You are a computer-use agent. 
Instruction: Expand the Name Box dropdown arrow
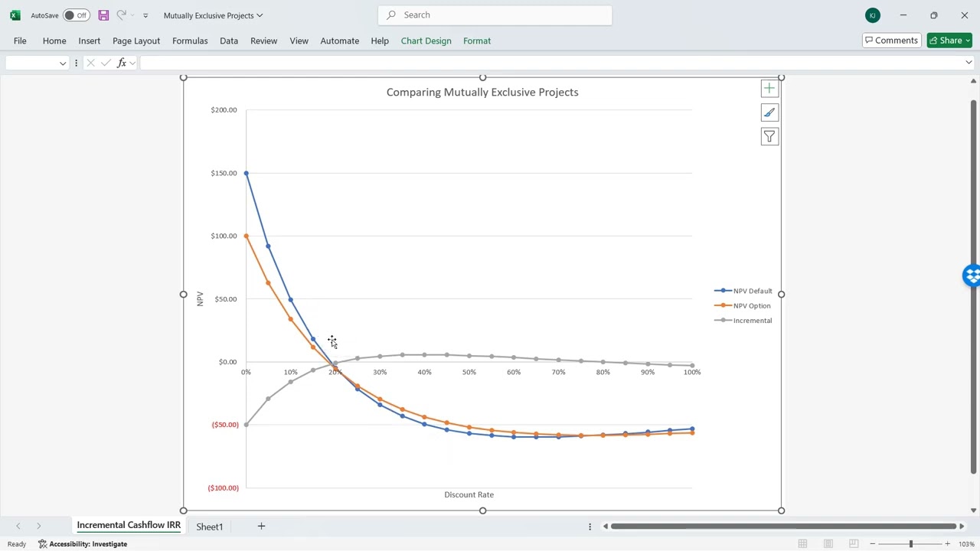(63, 64)
